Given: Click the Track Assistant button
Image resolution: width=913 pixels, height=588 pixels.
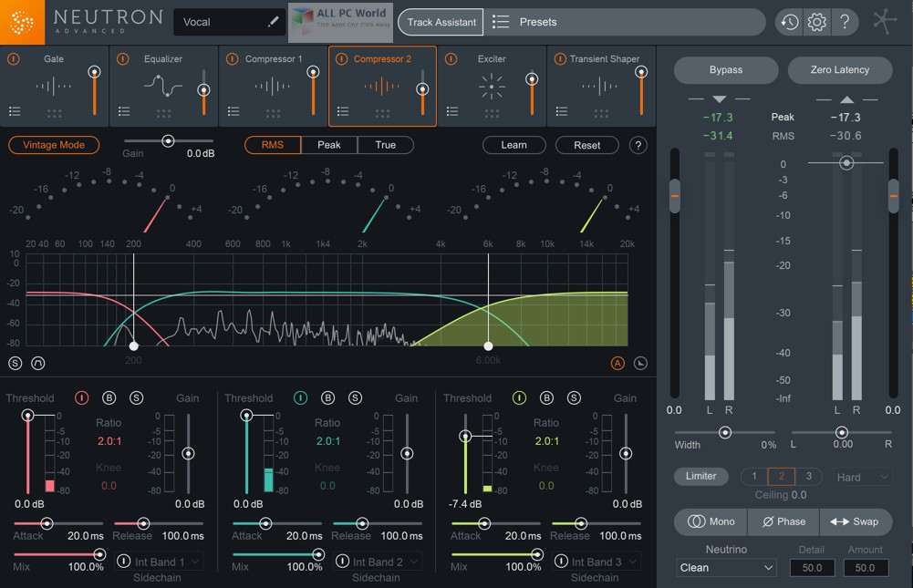Looking at the screenshot, I should 441,22.
